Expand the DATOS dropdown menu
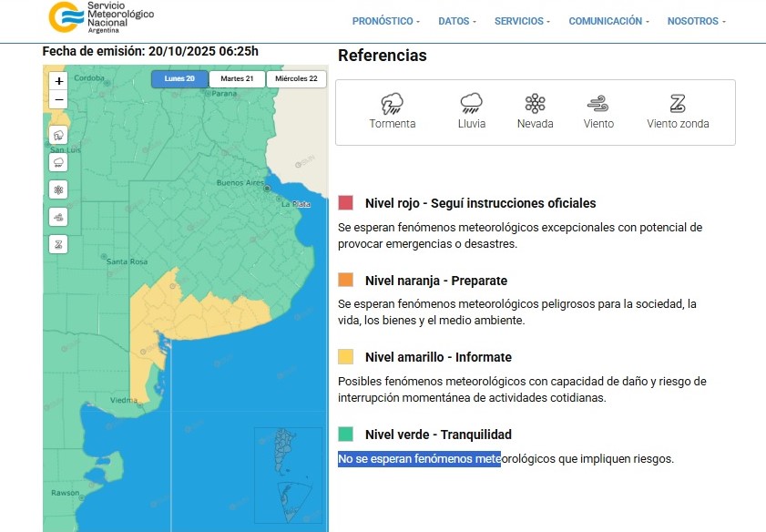766x532 pixels. click(x=457, y=21)
